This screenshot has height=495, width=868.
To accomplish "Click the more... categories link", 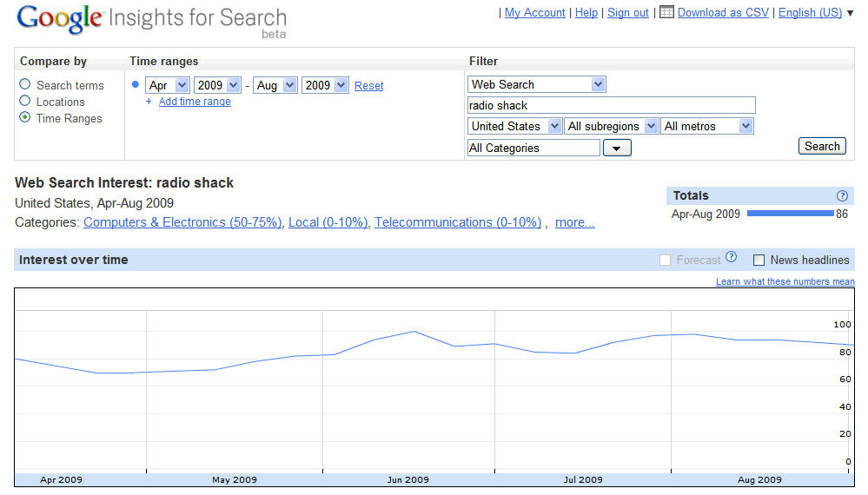I will pyautogui.click(x=574, y=222).
